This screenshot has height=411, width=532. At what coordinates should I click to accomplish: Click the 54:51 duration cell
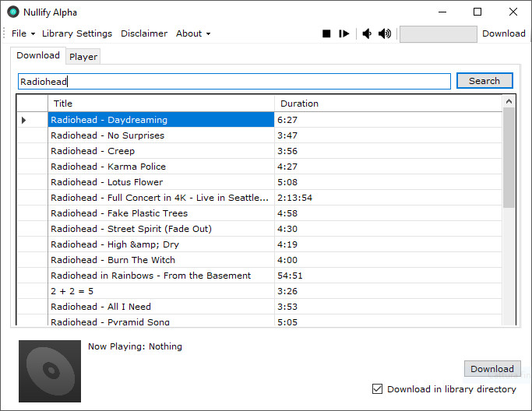click(x=388, y=276)
